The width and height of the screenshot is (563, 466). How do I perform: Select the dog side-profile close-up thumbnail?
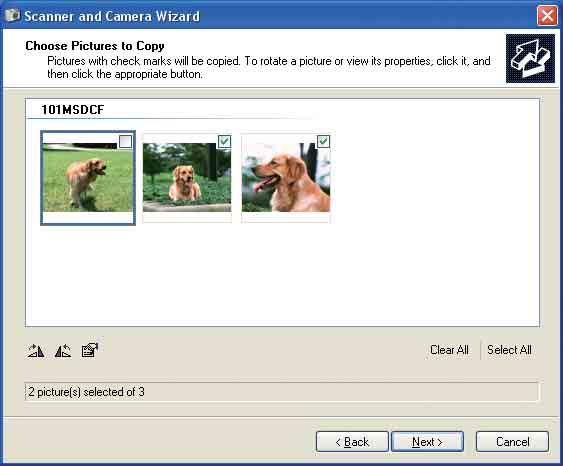click(286, 177)
